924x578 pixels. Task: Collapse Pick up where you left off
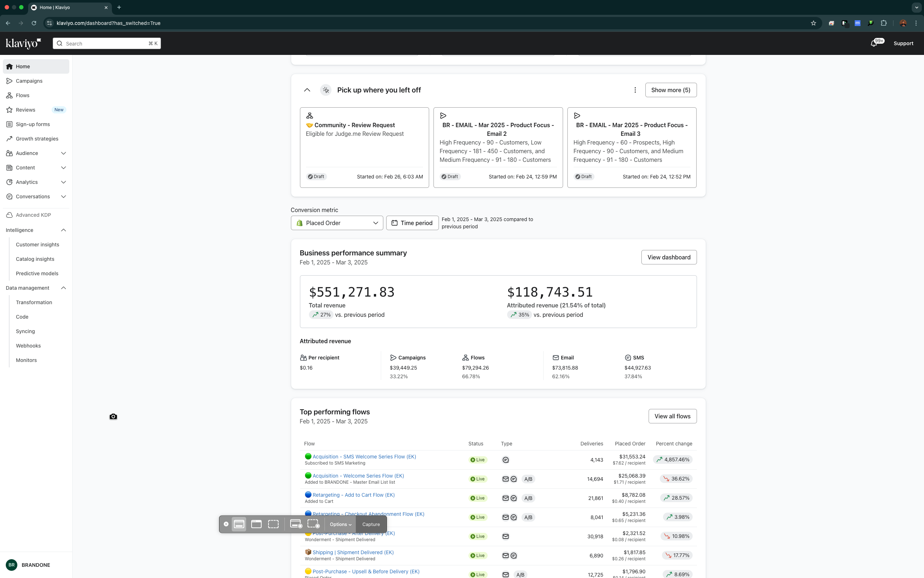click(307, 90)
